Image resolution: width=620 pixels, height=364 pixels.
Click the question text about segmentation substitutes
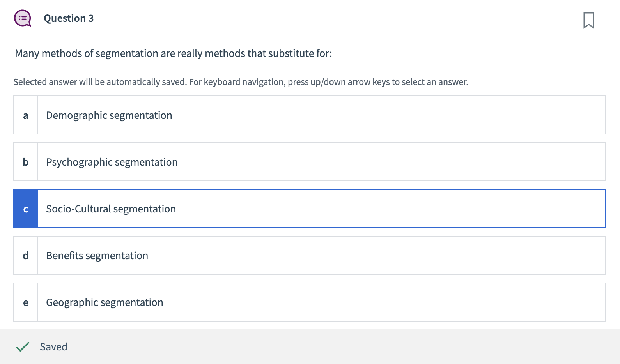[174, 53]
